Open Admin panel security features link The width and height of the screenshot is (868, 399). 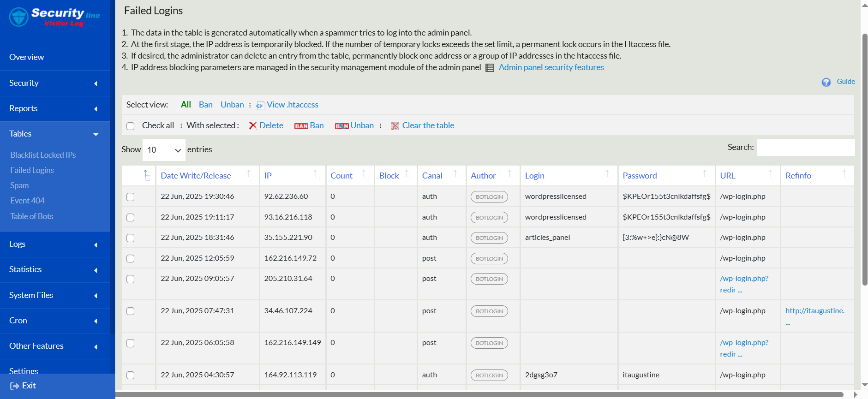551,67
